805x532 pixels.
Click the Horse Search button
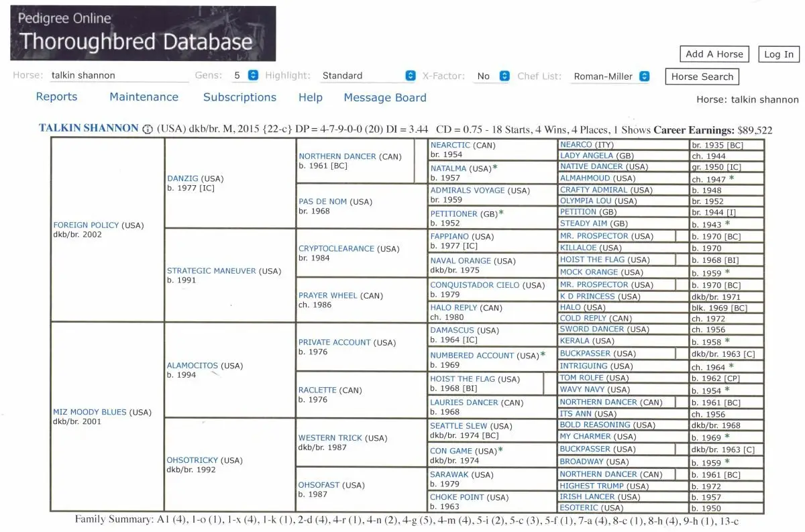(702, 76)
